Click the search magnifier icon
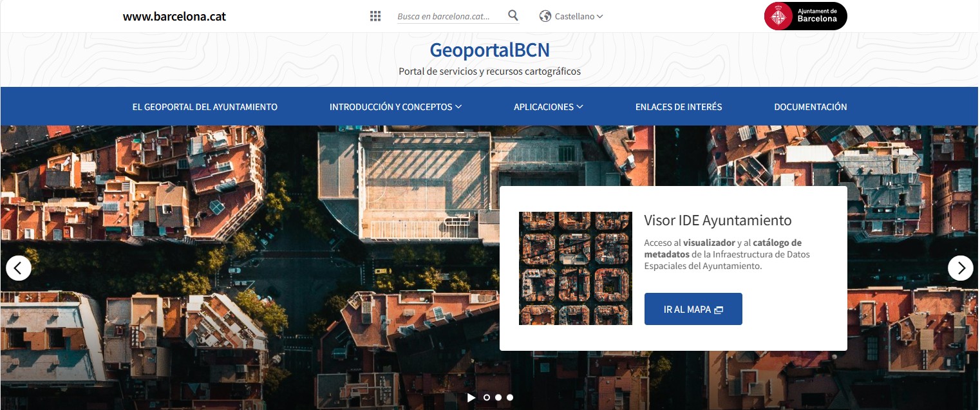 tap(513, 15)
